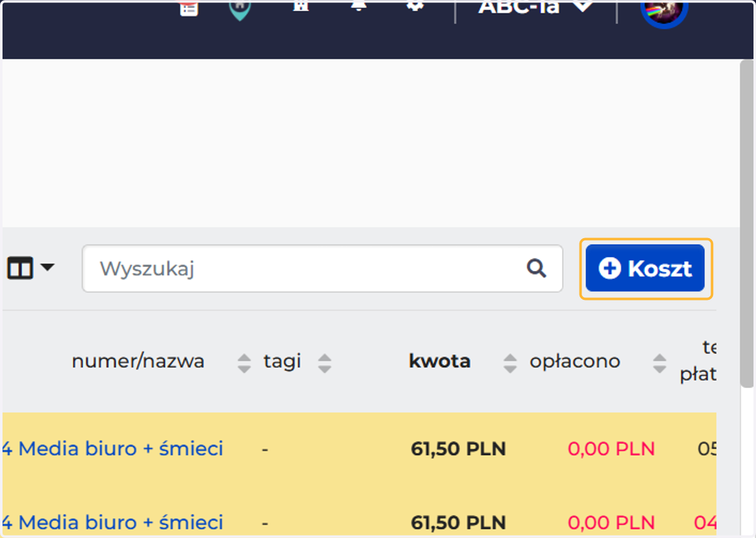Open the column layout chooser dropdown

[30, 268]
